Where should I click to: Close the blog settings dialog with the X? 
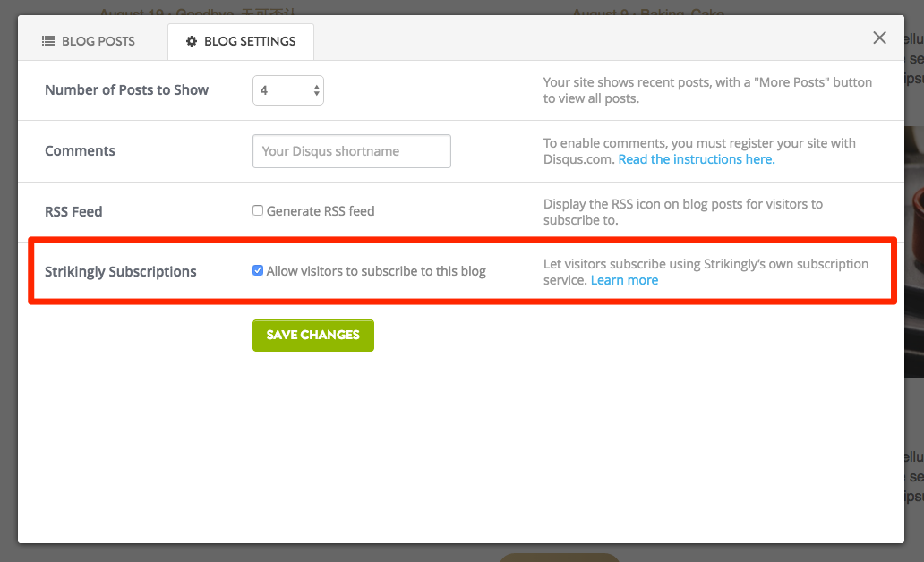(x=879, y=38)
